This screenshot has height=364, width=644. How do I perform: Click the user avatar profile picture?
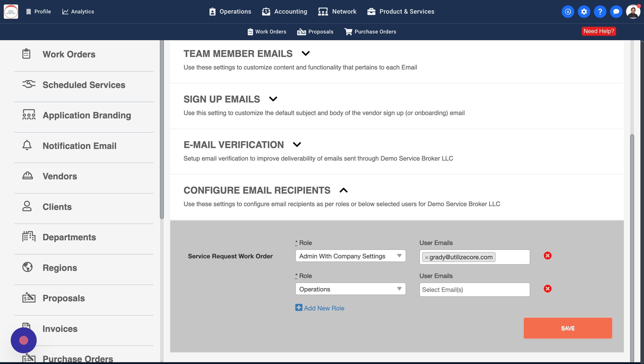pyautogui.click(x=633, y=11)
